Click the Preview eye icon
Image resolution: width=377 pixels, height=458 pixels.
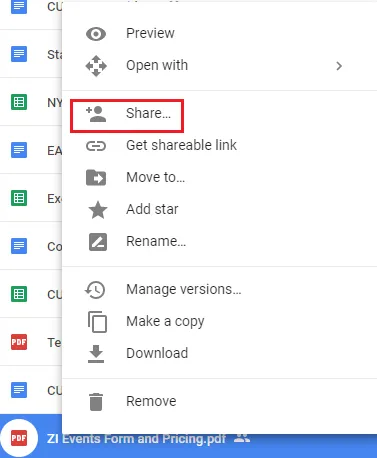click(96, 34)
